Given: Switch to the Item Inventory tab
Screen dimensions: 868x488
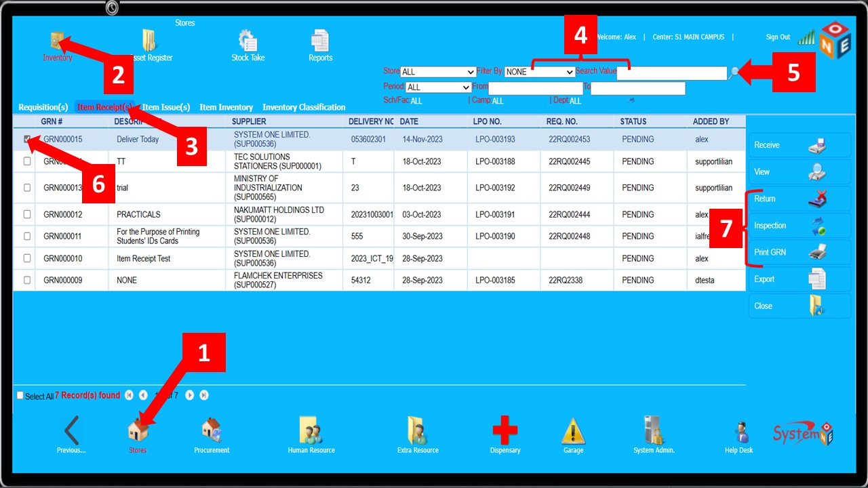Looking at the screenshot, I should (x=226, y=107).
